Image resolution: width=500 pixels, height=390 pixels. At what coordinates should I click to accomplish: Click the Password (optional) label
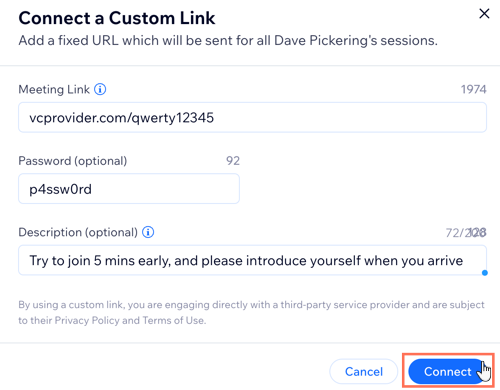pos(73,161)
